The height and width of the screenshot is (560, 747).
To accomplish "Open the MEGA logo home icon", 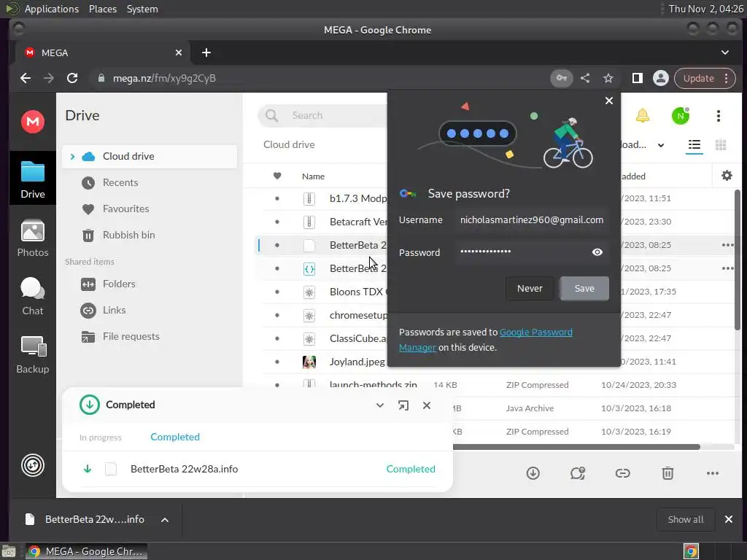I will (32, 122).
